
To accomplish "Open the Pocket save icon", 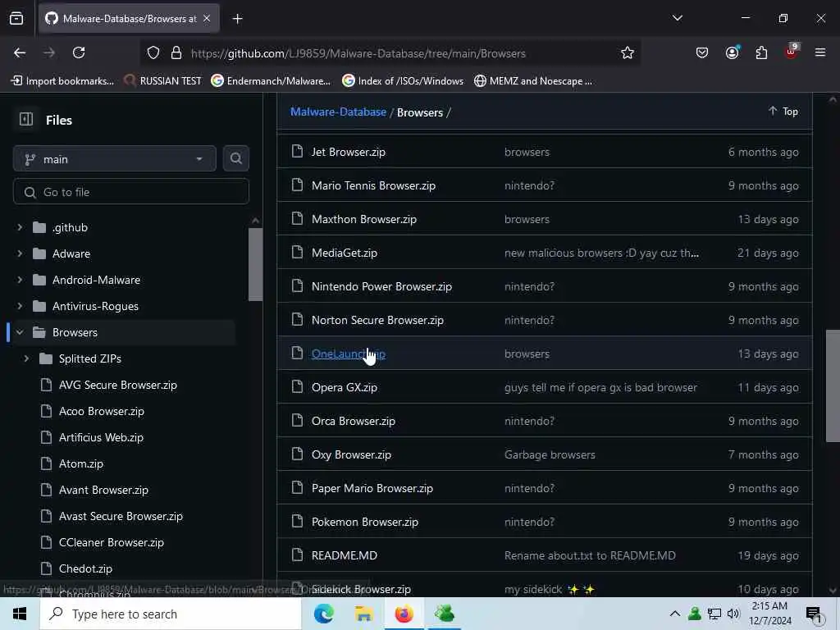I will pos(702,52).
